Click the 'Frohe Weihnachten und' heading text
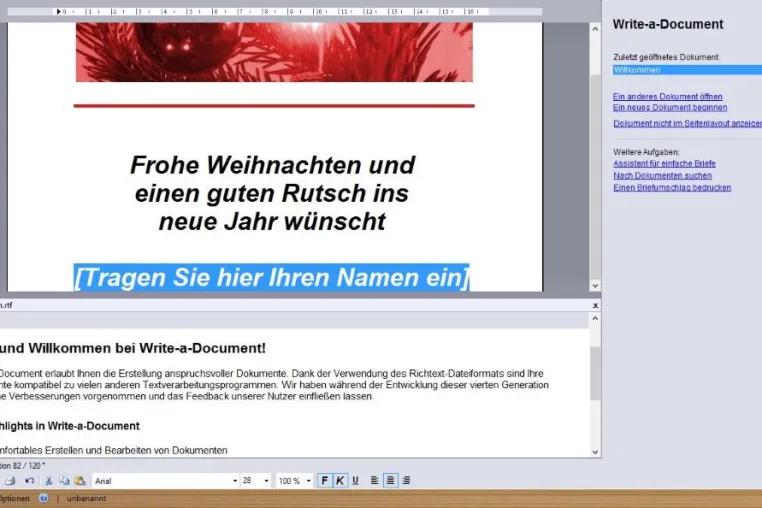 273,165
